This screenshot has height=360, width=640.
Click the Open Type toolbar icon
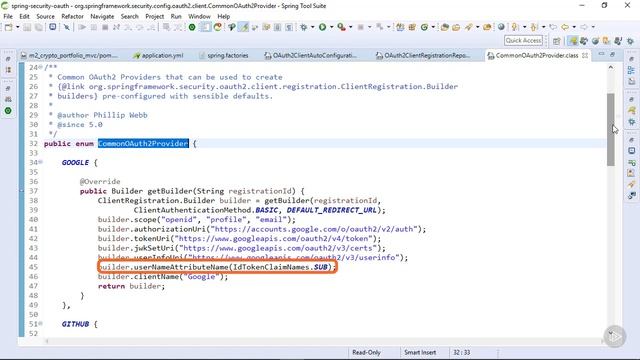tap(444, 27)
